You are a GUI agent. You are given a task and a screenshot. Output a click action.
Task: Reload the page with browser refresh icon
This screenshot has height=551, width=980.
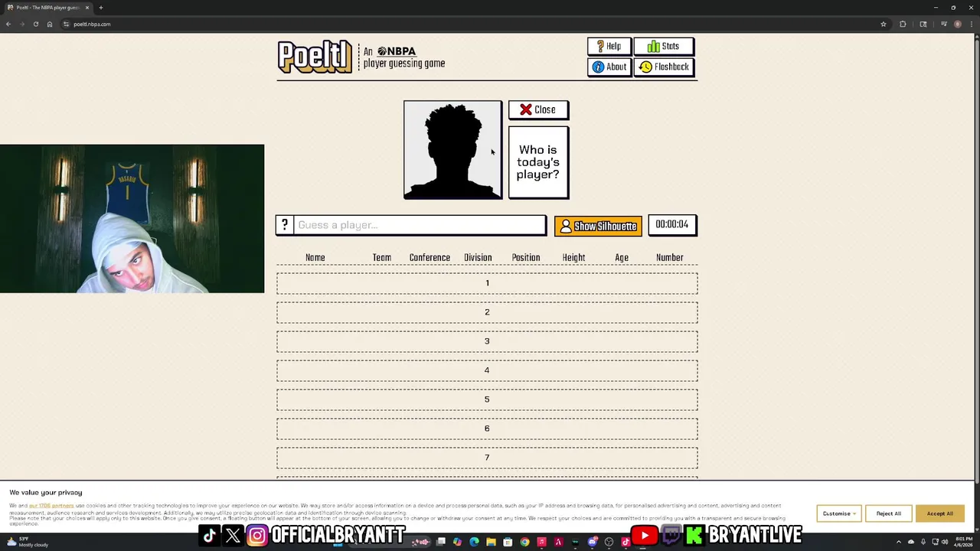[x=35, y=24]
